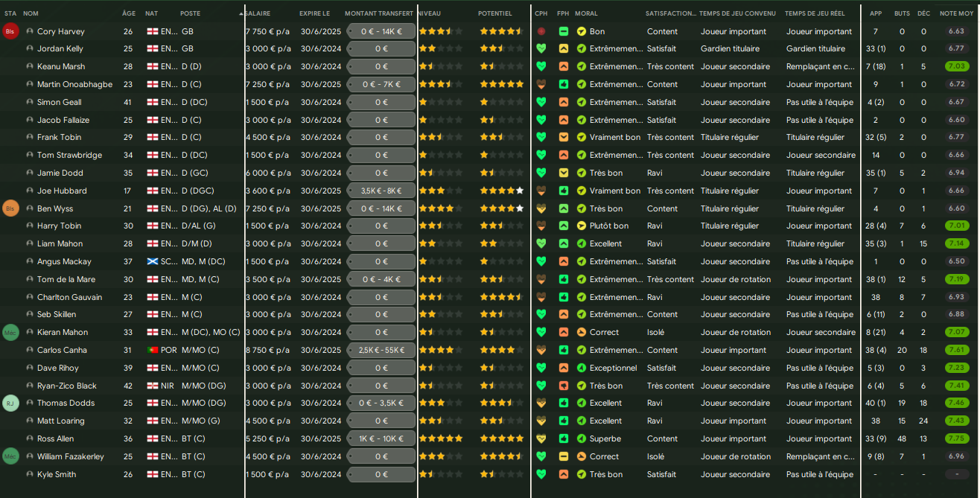Viewport: 980px width, 498px height.
Task: Click the BUTS column header
Action: click(x=902, y=13)
